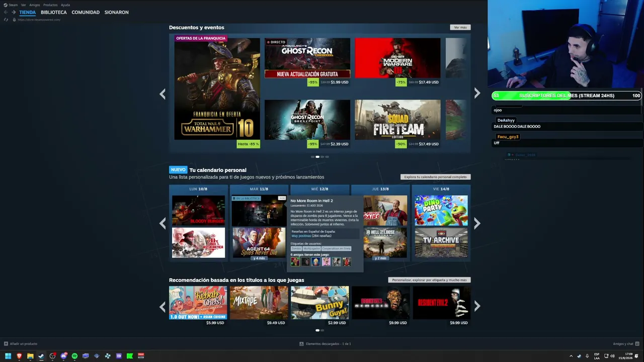This screenshot has height=362, width=644.
Task: Open the TV Archive game thumbnail
Action: point(441,242)
